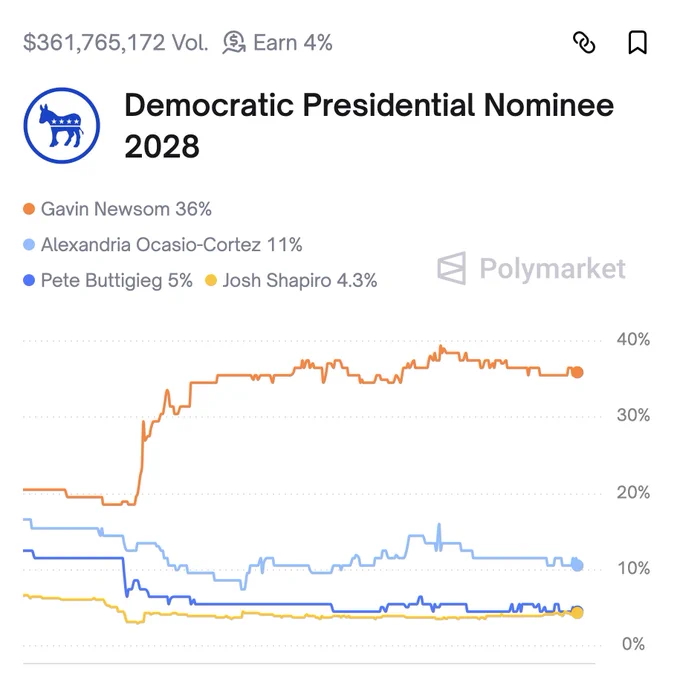Image resolution: width=680 pixels, height=680 pixels.
Task: Open the Democratic Presidential Nominee 2028 title
Action: coord(369,126)
